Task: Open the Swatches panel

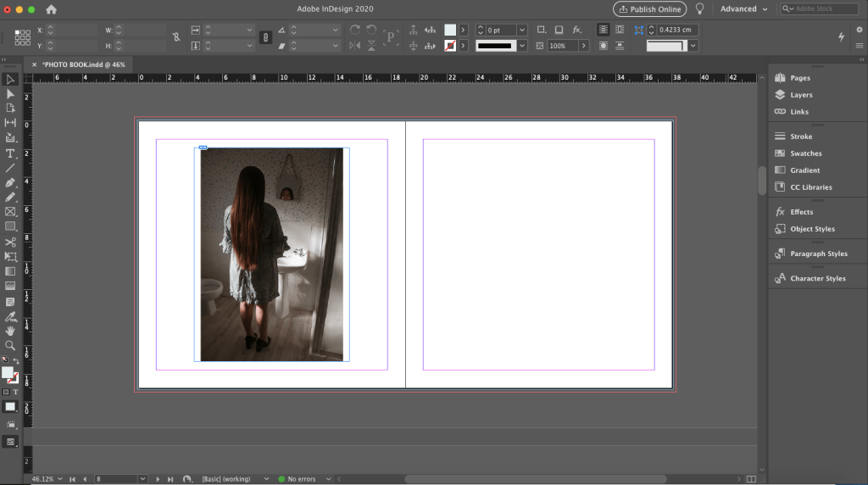Action: click(805, 153)
